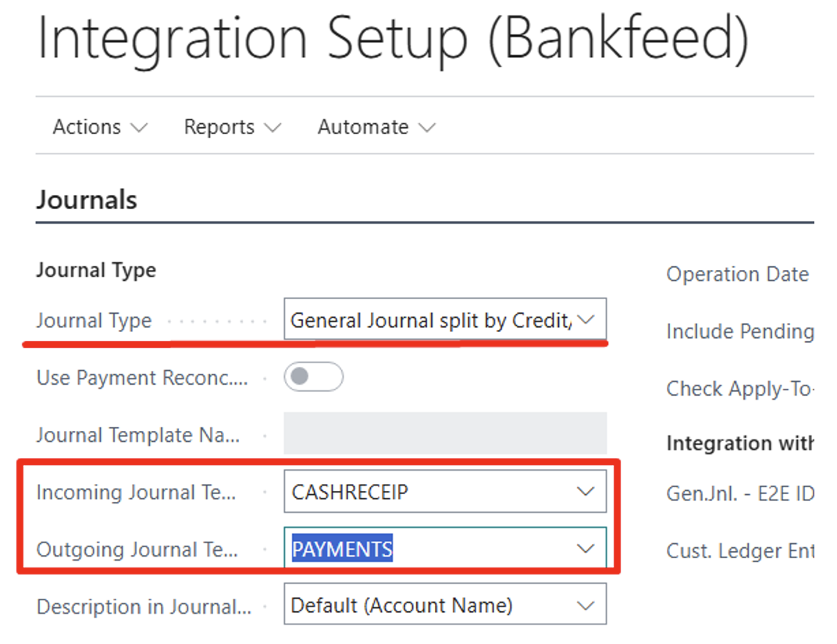This screenshot has height=644, width=837.
Task: Click the Incoming Journal Te... label
Action: click(x=136, y=492)
